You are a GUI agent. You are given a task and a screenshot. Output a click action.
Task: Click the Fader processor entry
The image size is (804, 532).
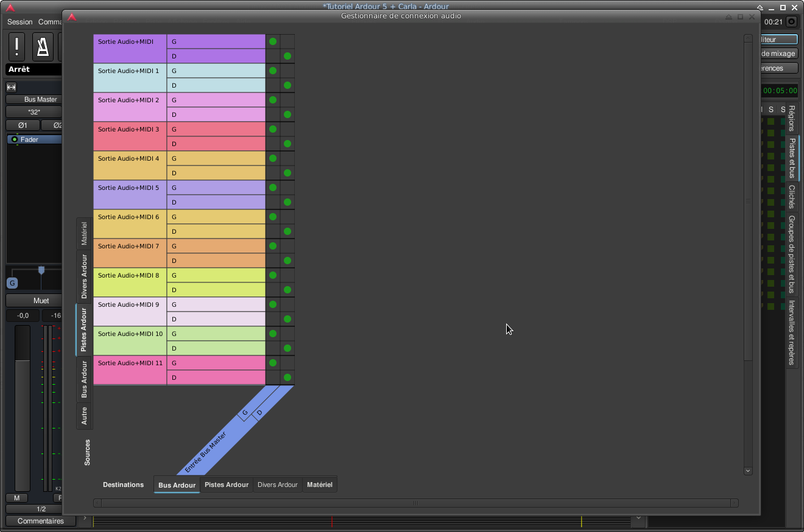tap(35, 139)
